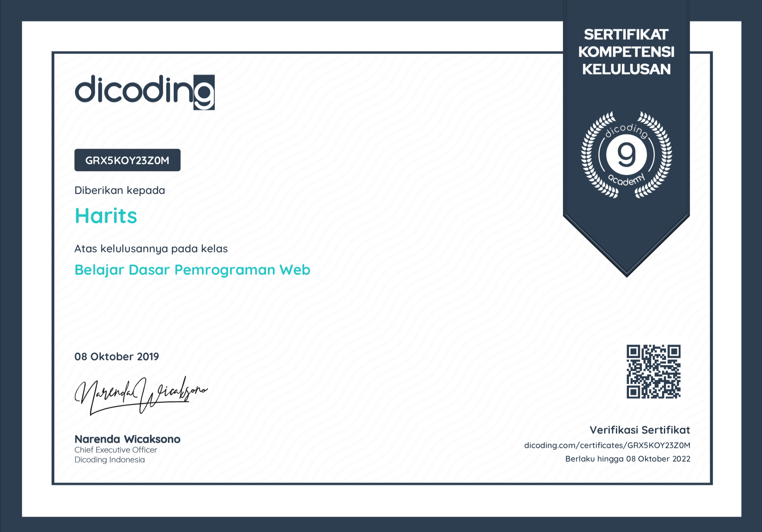This screenshot has width=762, height=532.
Task: Click the dicoding logo
Action: [x=145, y=92]
